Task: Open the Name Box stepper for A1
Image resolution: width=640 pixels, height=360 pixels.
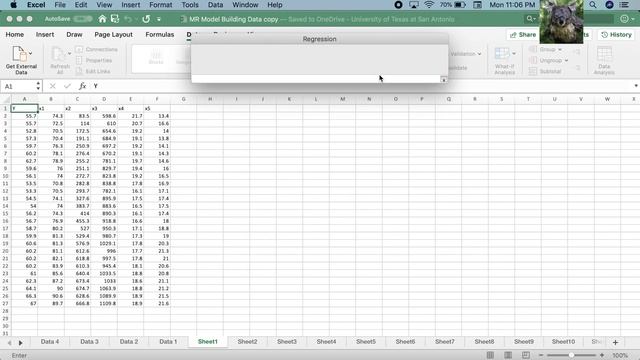Action: click(38, 86)
